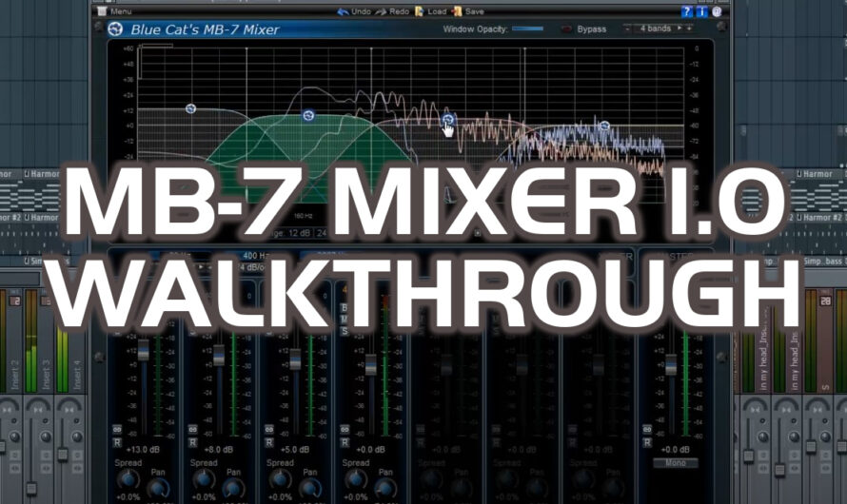Toggle channel link on band 4
This screenshot has height=504, width=847.
tap(345, 430)
